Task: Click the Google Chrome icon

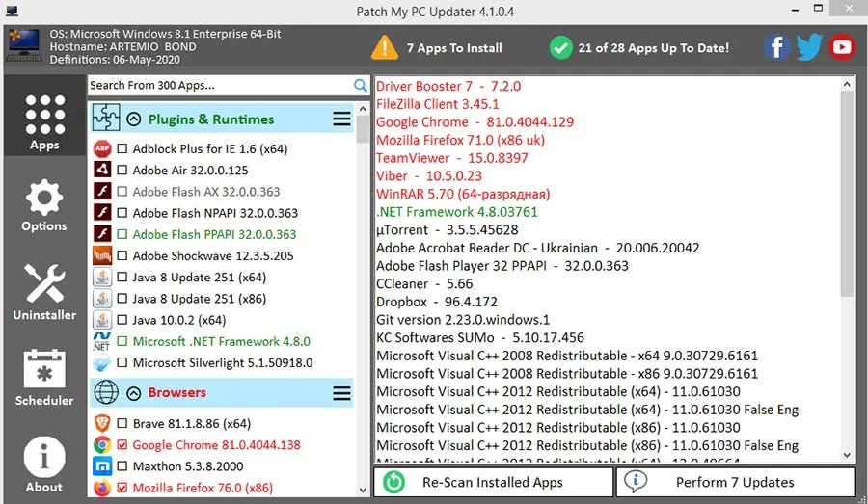Action: point(102,445)
